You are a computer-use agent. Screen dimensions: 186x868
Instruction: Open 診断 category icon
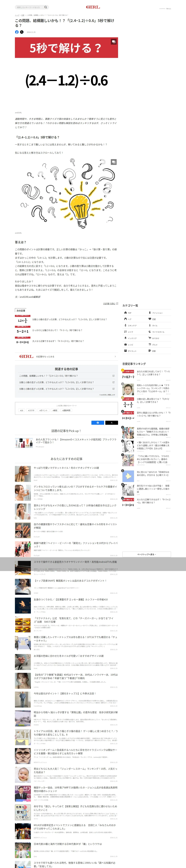(x=150, y=351)
